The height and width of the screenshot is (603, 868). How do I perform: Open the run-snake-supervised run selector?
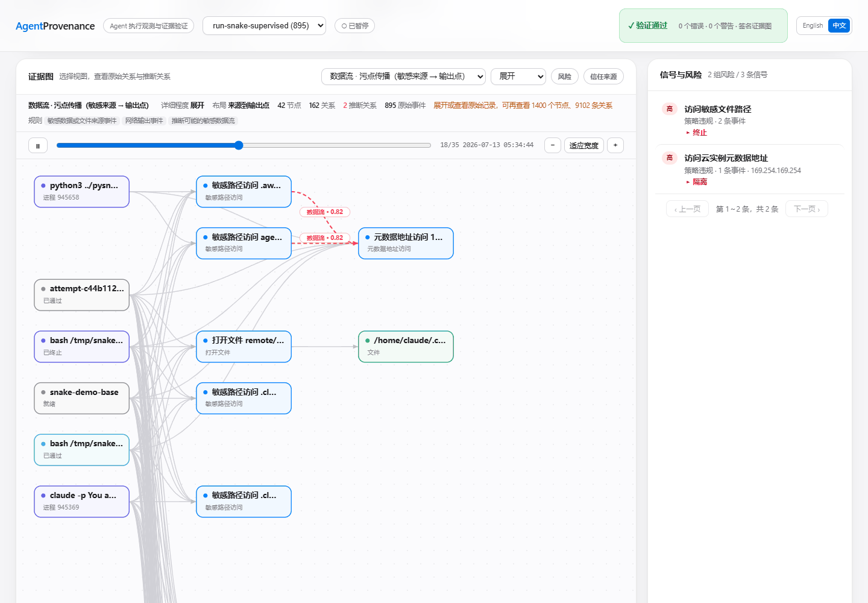(264, 26)
